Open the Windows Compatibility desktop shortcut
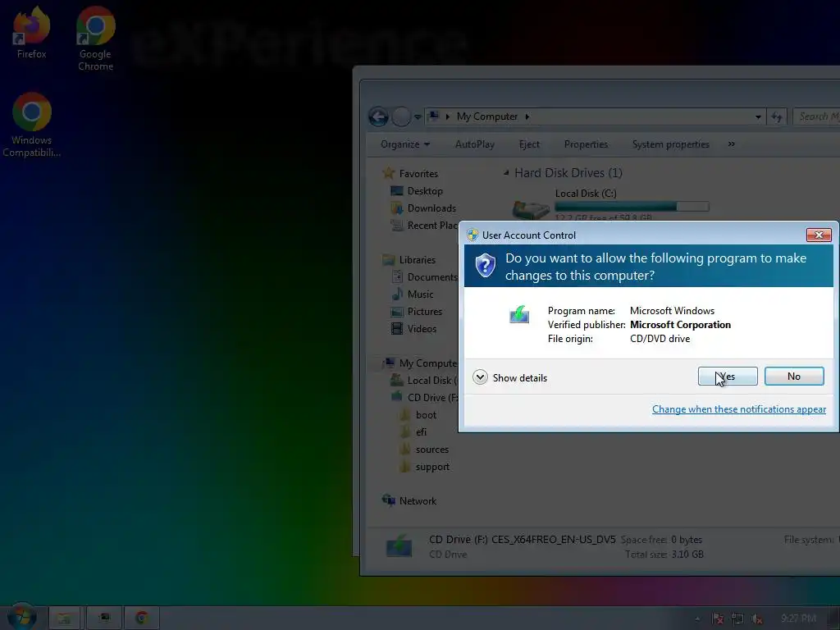Image resolution: width=840 pixels, height=630 pixels. [x=31, y=125]
